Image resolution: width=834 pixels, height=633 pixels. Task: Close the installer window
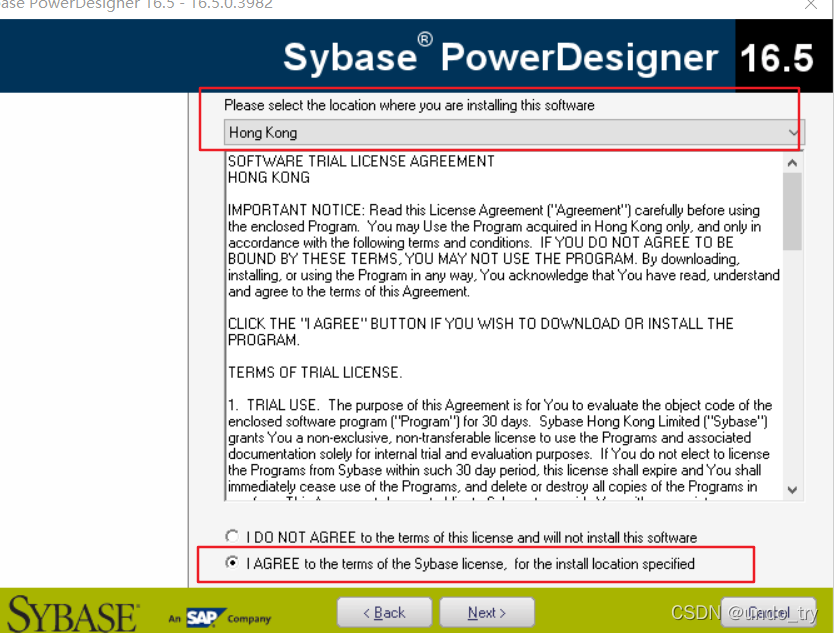[811, 5]
